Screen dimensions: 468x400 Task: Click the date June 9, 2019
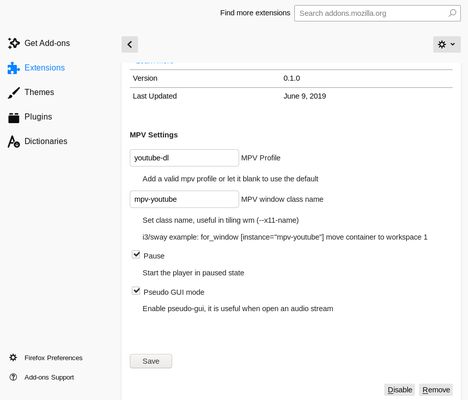coord(305,96)
